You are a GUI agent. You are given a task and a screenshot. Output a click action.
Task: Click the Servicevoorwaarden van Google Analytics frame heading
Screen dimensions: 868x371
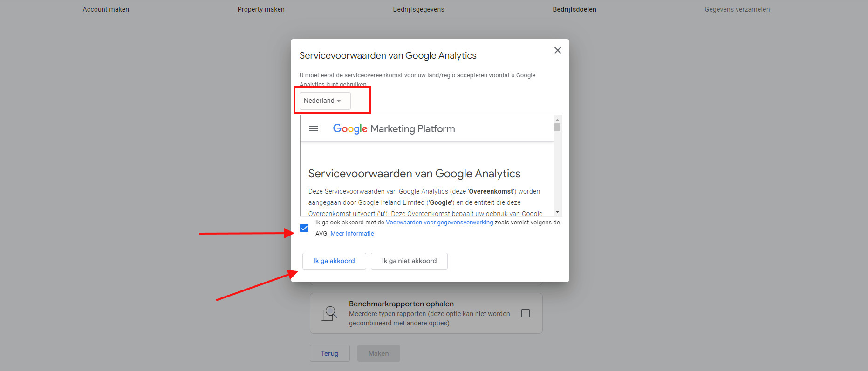[414, 174]
